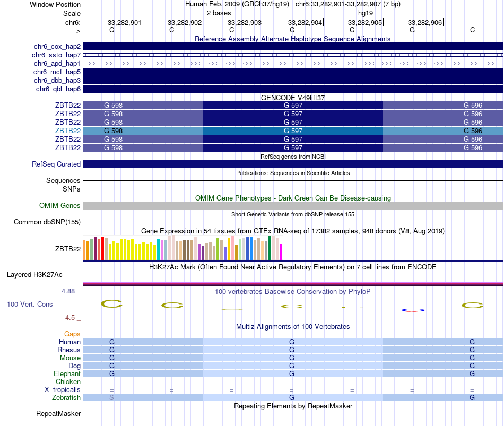This screenshot has height=426, width=504.
Task: Click 100 vertebrates Basewise Conservation by PhyloP
Action: [293, 292]
